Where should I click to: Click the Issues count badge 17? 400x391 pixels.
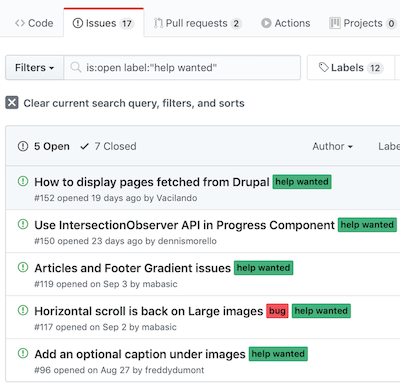click(127, 24)
